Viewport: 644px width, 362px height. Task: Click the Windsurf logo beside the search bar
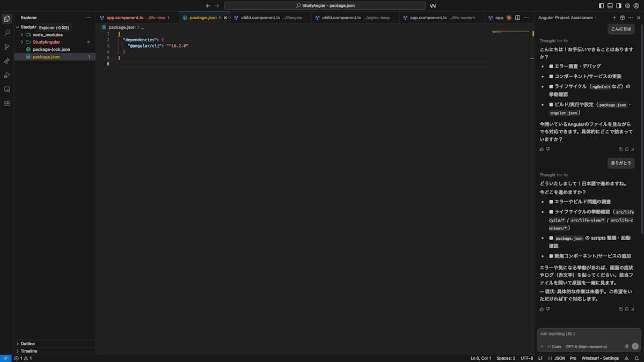point(433,6)
